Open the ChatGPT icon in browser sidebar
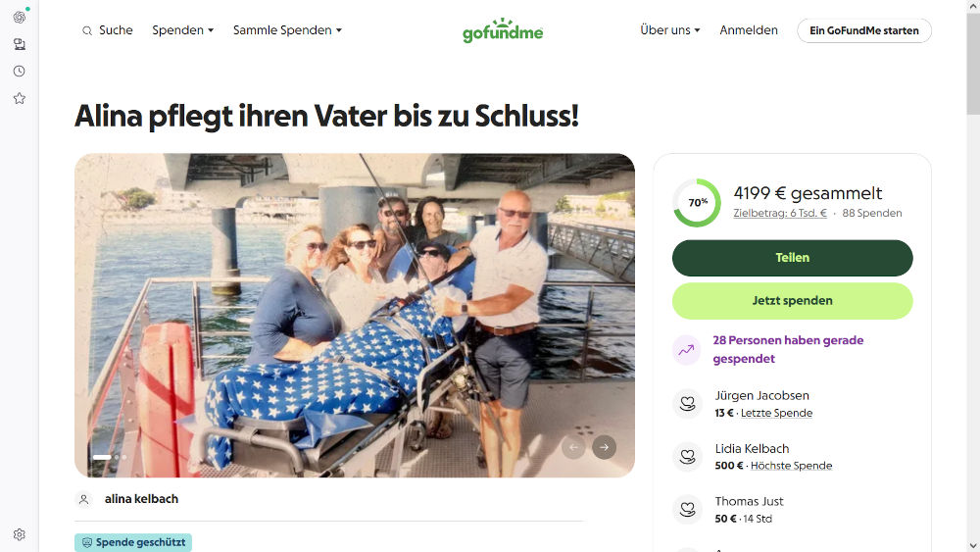This screenshot has width=980, height=552. [x=20, y=17]
